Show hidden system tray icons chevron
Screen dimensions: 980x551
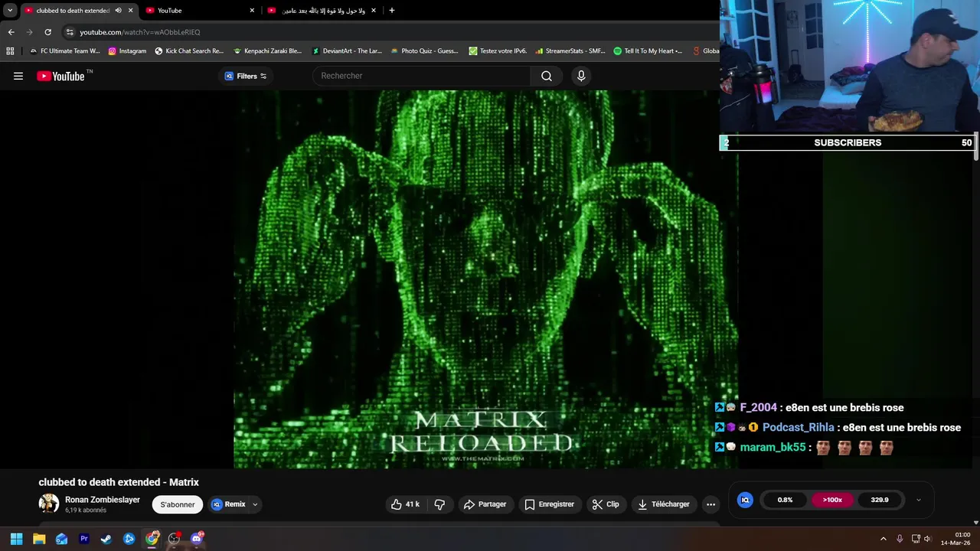[883, 539]
